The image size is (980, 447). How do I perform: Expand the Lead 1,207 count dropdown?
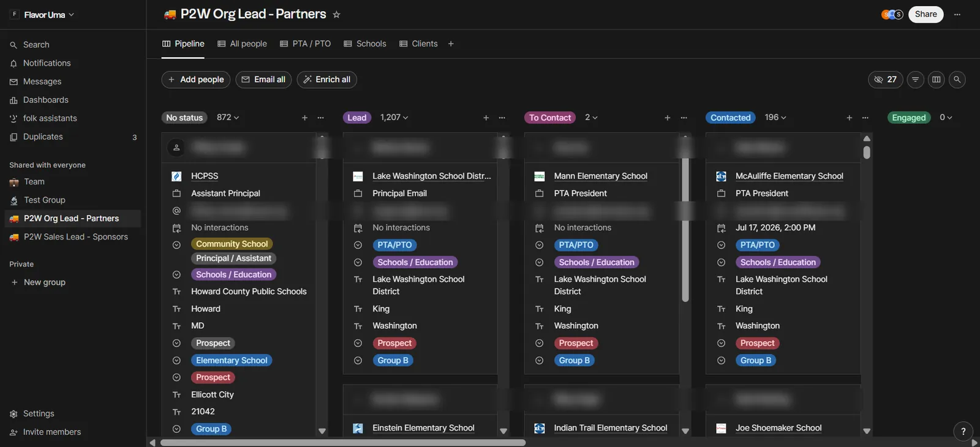click(x=394, y=118)
